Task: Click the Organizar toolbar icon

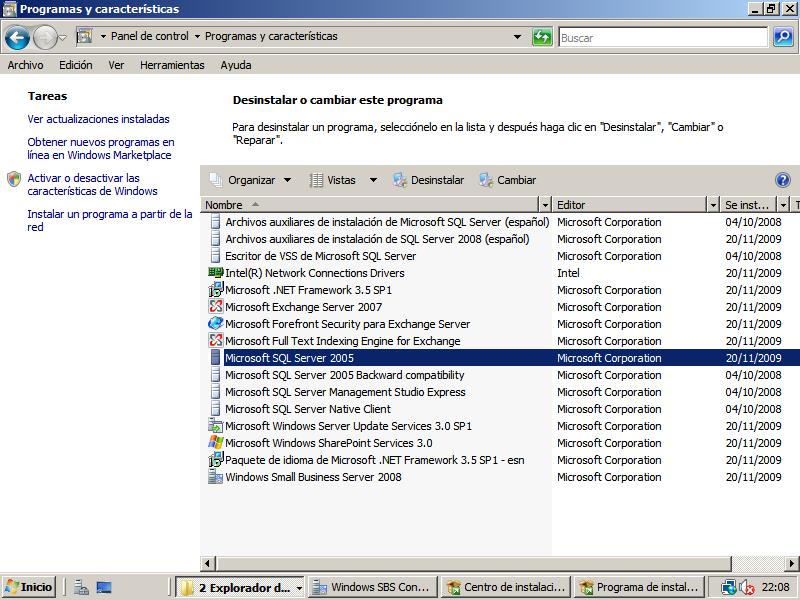Action: coord(216,180)
